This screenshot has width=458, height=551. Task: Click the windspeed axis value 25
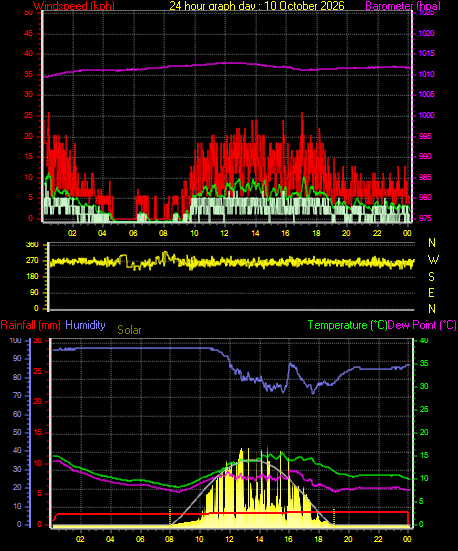(28, 115)
